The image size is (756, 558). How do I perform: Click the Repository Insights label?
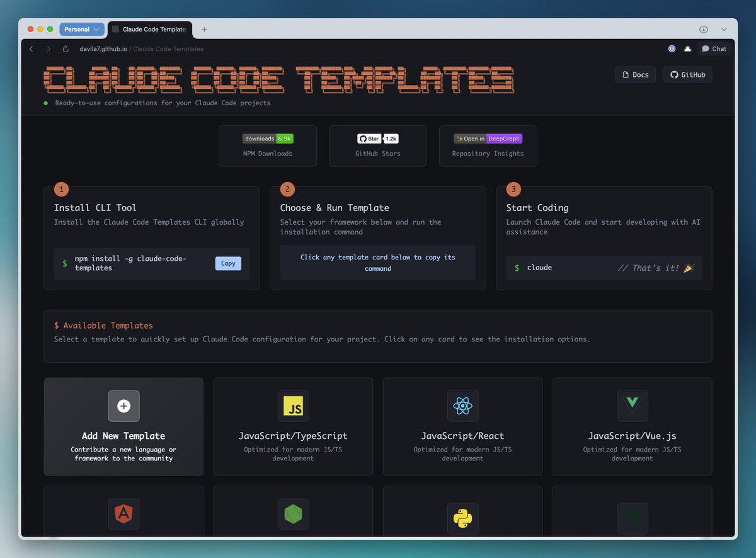tap(488, 154)
